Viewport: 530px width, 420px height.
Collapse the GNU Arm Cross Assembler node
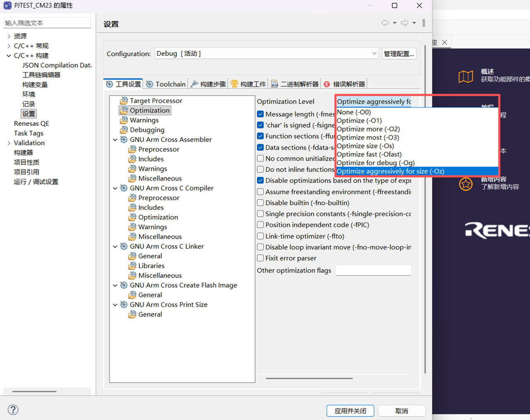[115, 140]
